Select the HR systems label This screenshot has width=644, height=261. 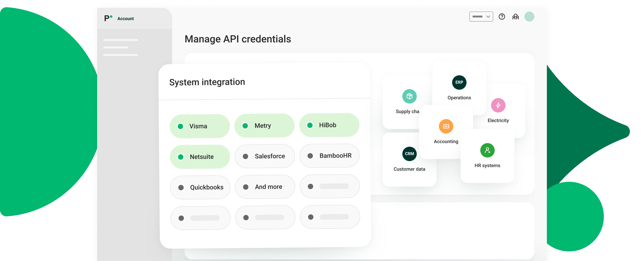tap(487, 166)
